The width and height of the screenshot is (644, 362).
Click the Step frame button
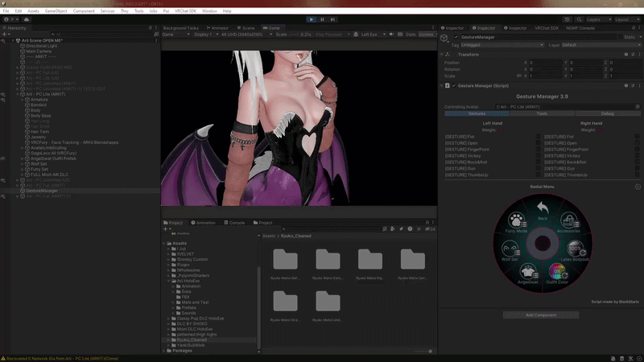(332, 19)
